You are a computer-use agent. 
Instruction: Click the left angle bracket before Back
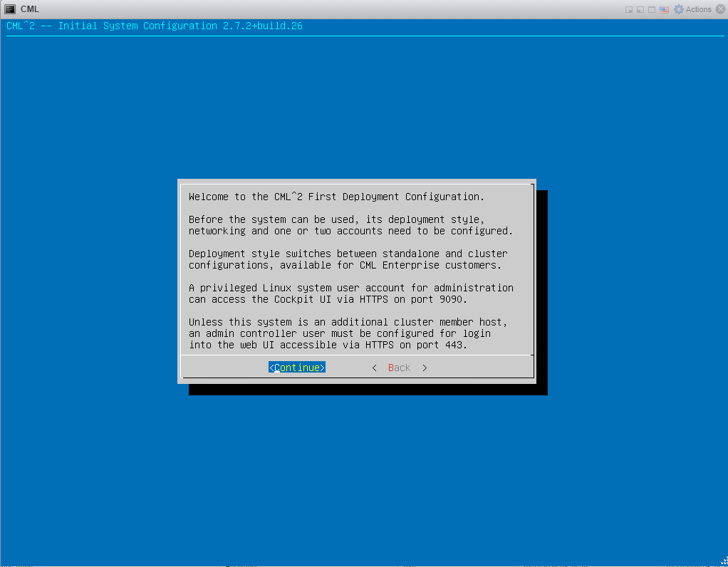[x=374, y=368]
